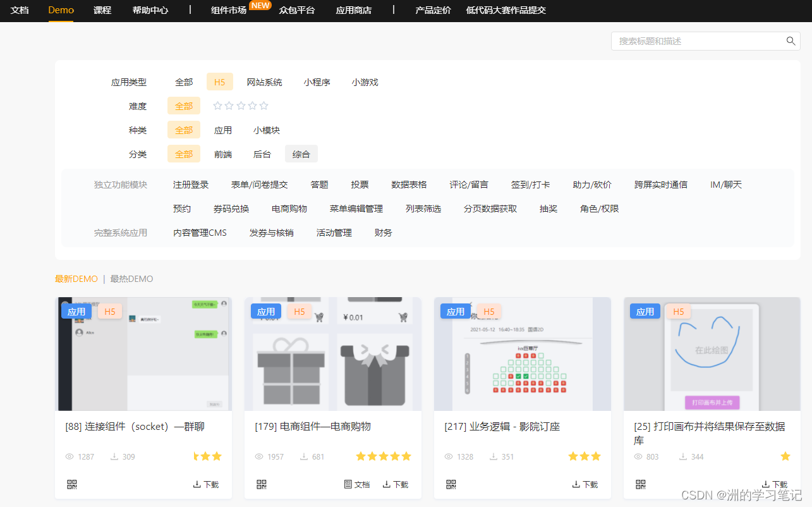Click the search magnifier icon

click(791, 41)
